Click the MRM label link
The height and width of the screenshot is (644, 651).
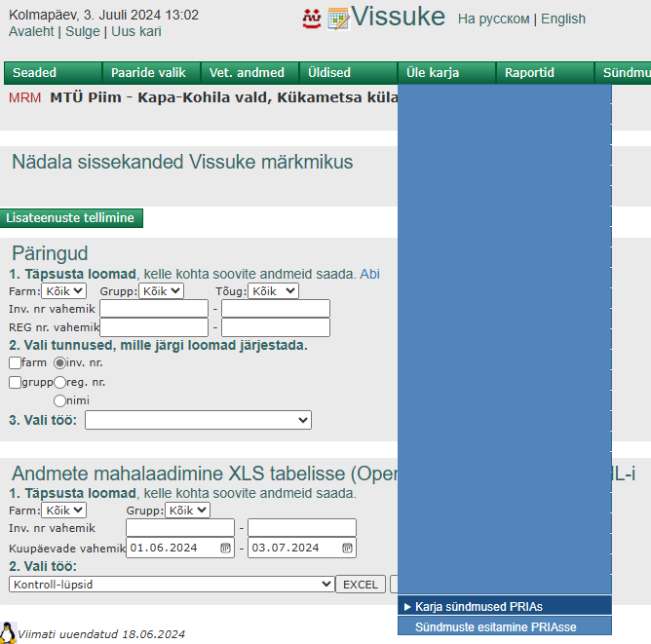(25, 97)
